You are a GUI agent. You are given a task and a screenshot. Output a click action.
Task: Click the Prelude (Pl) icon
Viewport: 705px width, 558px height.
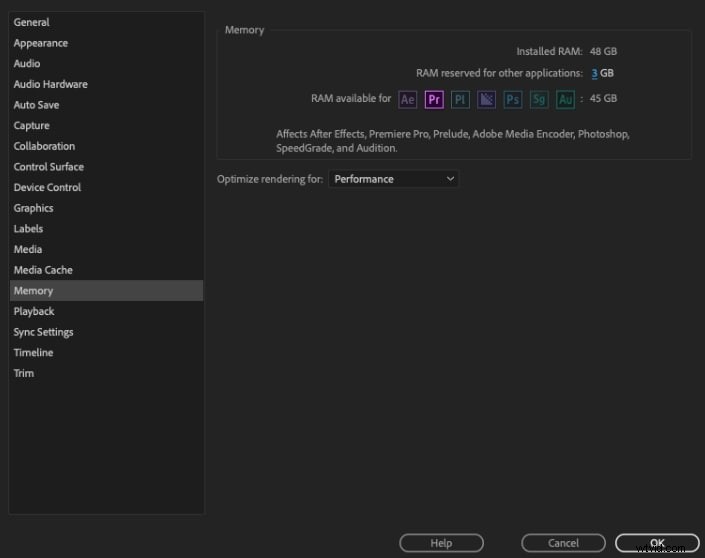tap(460, 99)
